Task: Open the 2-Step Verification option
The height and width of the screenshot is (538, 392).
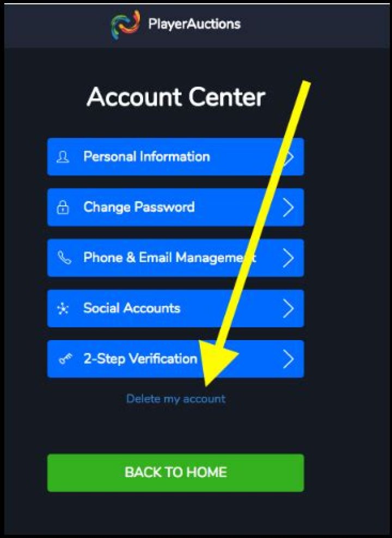Action: (x=175, y=359)
